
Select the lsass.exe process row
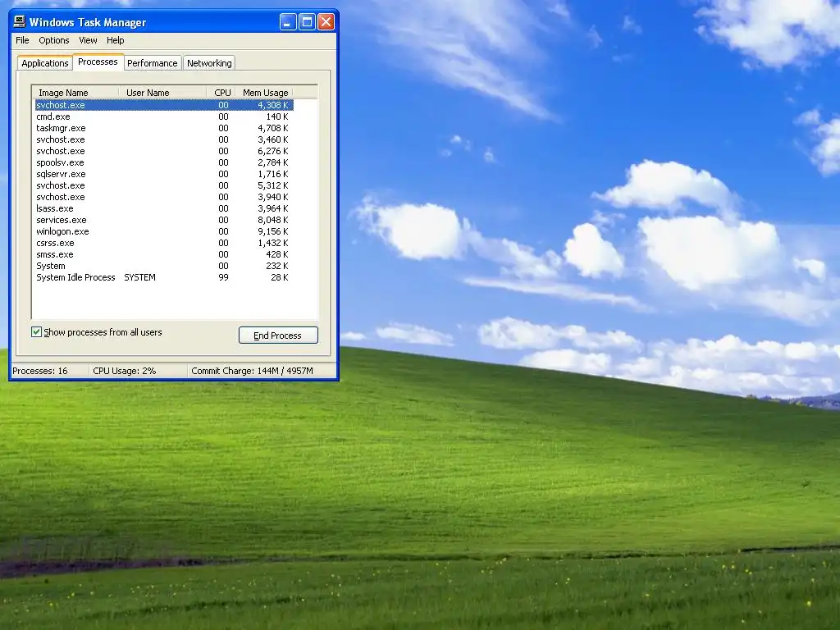click(x=164, y=208)
